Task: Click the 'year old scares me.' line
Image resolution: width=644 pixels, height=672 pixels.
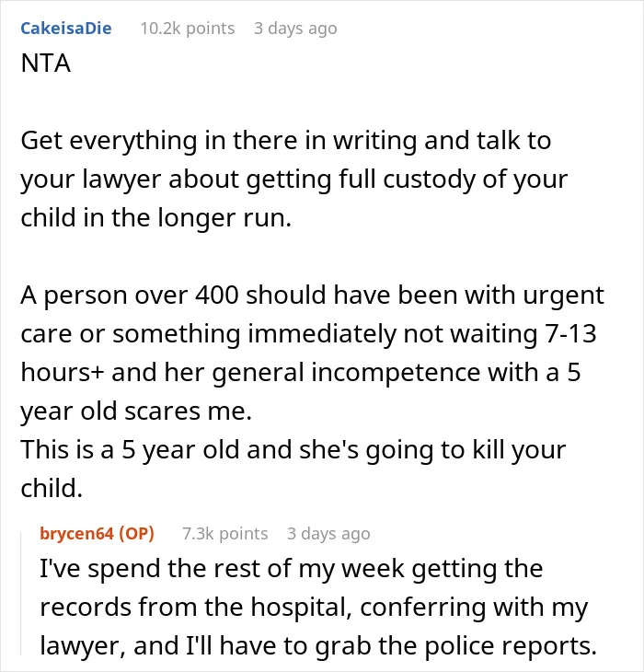Action: 136,411
